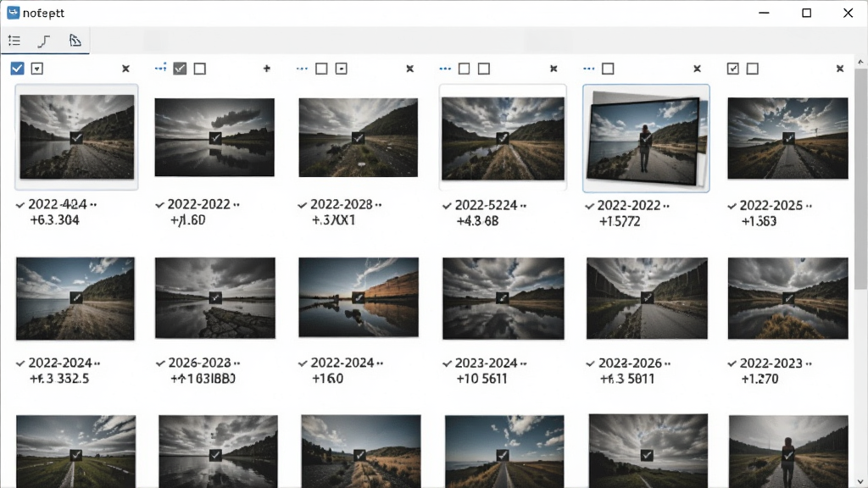Open the blue dots menu above photo +/1.60
The image size is (868, 488).
coord(160,68)
